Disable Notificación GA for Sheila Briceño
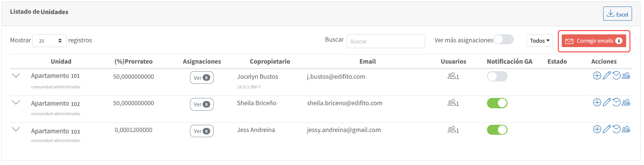This screenshot has height=165, width=644. pyautogui.click(x=497, y=103)
